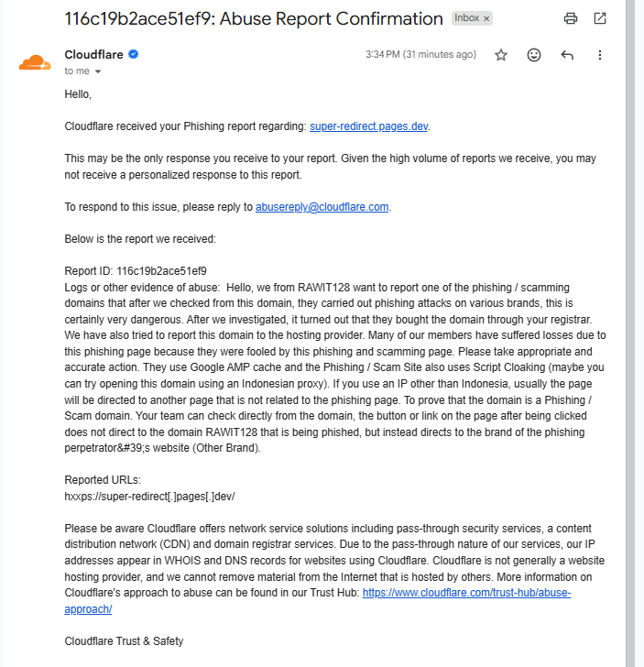Click the Cloudflare orange cloud avatar

[35, 62]
